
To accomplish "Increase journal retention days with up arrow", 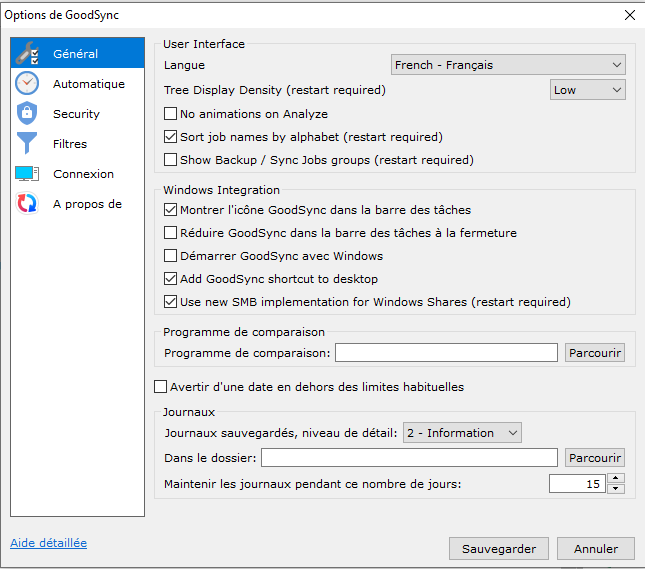I will [616, 478].
